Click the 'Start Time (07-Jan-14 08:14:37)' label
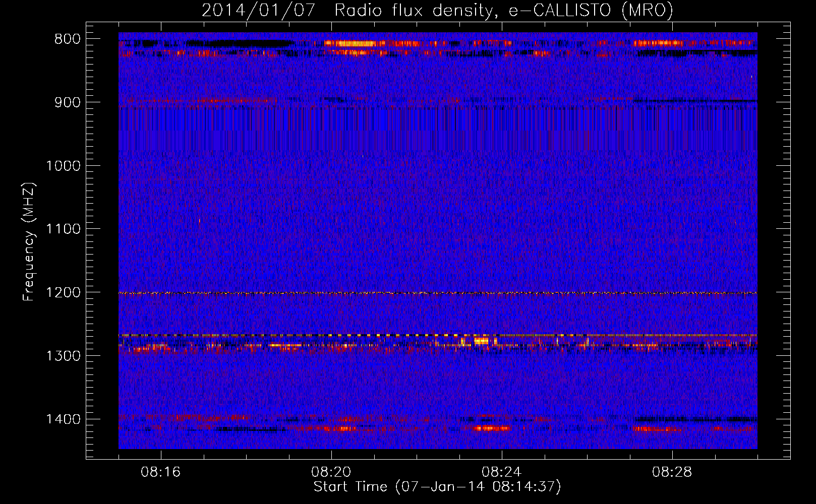Viewport: 816px width, 504px height. pyautogui.click(x=437, y=487)
